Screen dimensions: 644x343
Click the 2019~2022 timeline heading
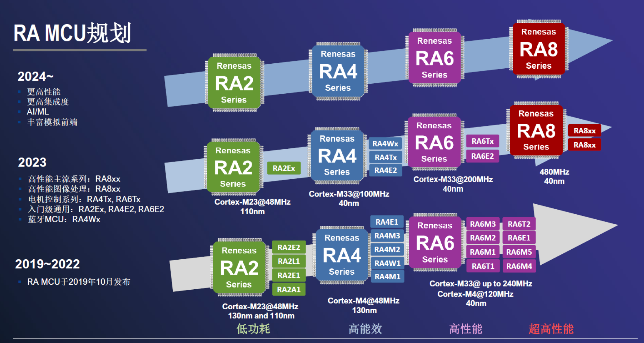pyautogui.click(x=47, y=264)
